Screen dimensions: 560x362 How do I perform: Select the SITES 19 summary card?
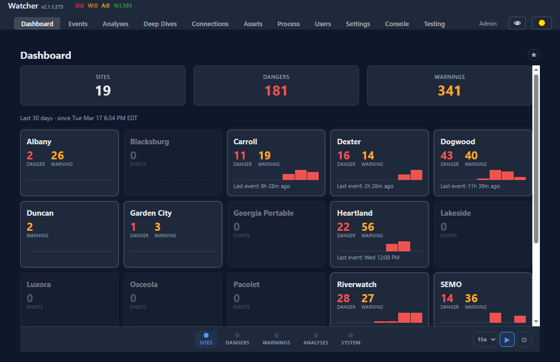pos(103,85)
